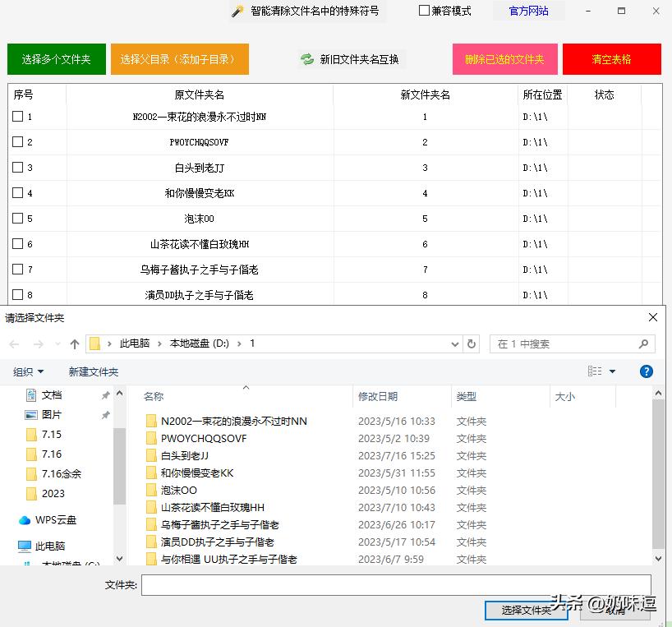Open the 官方网站 link in title bar
This screenshot has height=627, width=672.
click(x=528, y=11)
